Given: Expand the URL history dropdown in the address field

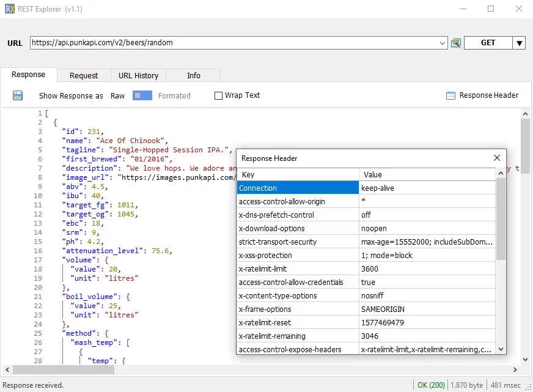Looking at the screenshot, I should [x=443, y=42].
